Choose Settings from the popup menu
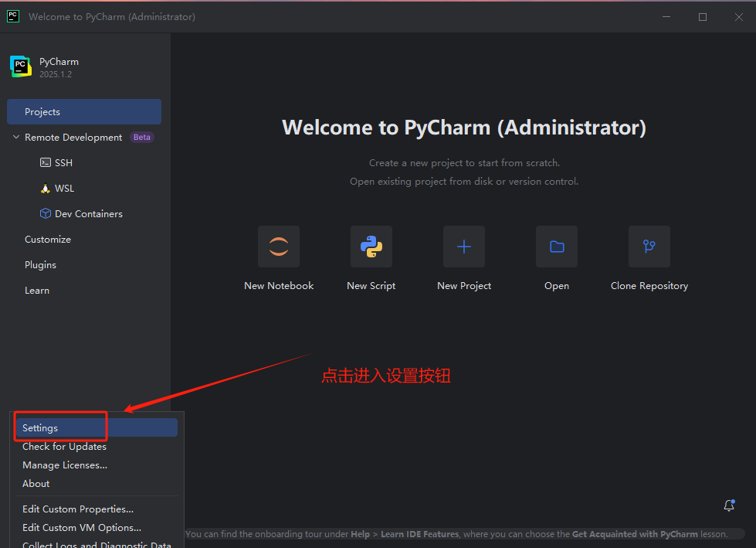756x548 pixels. pos(97,428)
